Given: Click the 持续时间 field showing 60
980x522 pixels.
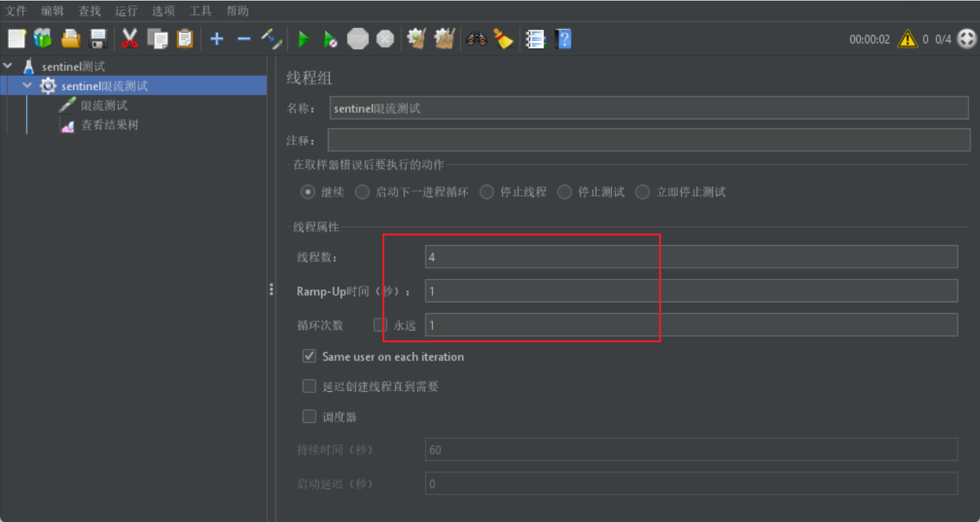Looking at the screenshot, I should (691, 449).
